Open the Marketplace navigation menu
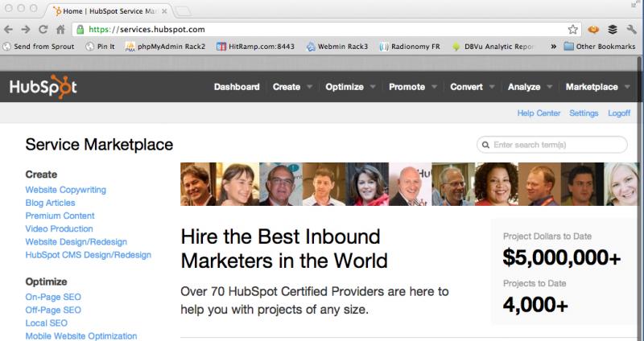This screenshot has height=341, width=644. pos(592,87)
